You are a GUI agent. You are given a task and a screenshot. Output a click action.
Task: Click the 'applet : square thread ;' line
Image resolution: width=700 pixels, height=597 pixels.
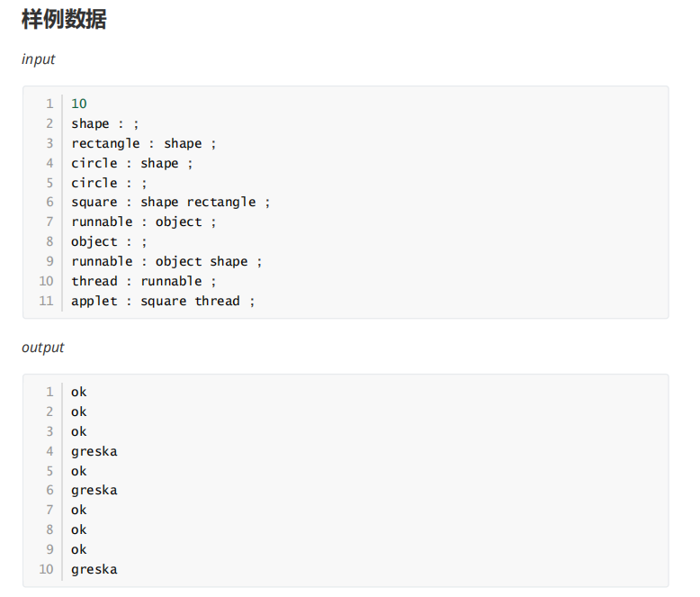tap(163, 301)
